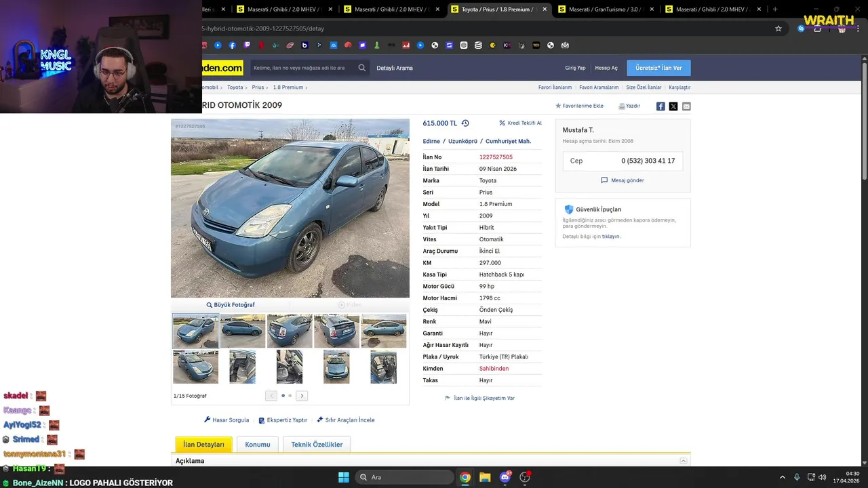Show hidden system tray icons

pos(782,477)
